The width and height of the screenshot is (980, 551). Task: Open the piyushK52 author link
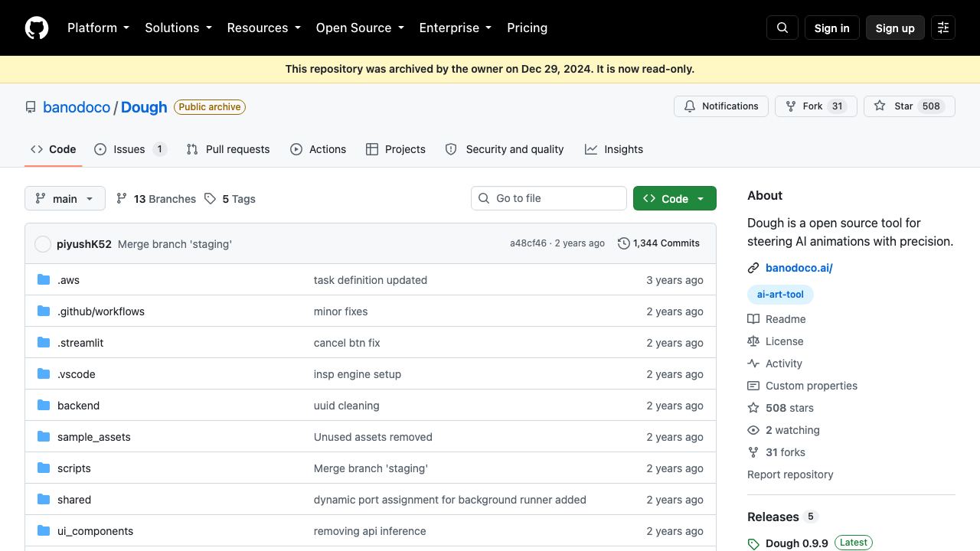coord(84,244)
